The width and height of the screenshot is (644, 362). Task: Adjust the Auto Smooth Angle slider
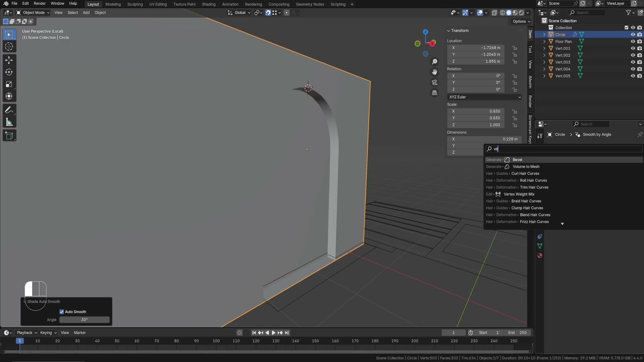[x=85, y=320]
